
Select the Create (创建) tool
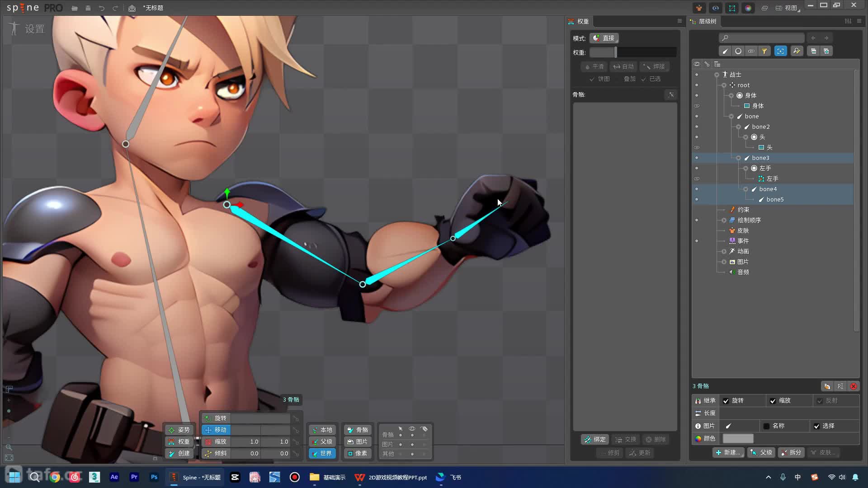click(x=179, y=454)
